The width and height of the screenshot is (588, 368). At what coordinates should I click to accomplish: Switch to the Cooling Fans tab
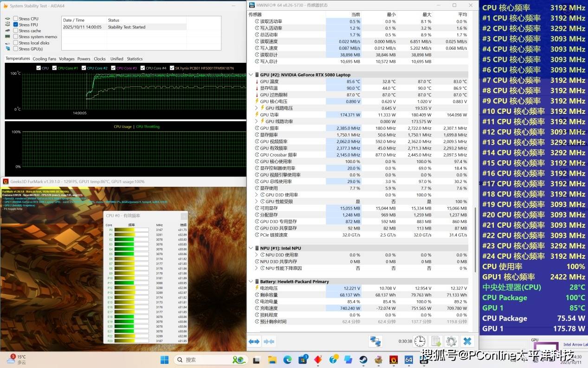pyautogui.click(x=44, y=59)
